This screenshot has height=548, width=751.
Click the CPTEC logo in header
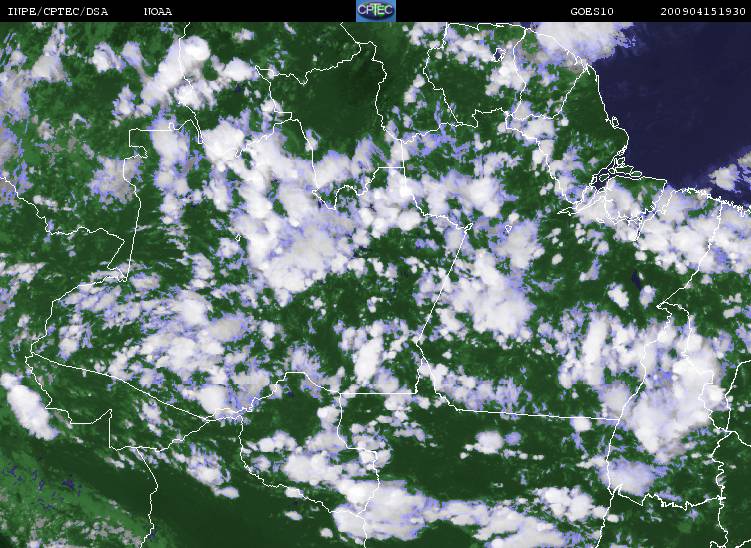pyautogui.click(x=376, y=11)
